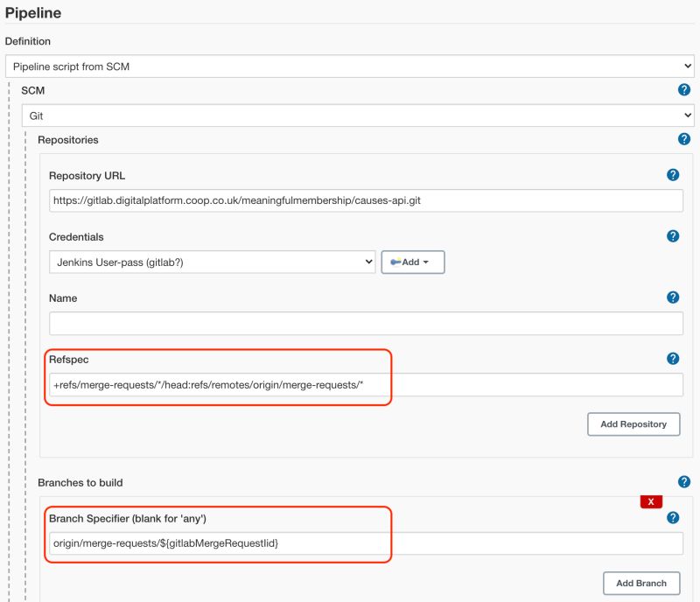
Task: Click the Add Repository button
Action: 633,423
